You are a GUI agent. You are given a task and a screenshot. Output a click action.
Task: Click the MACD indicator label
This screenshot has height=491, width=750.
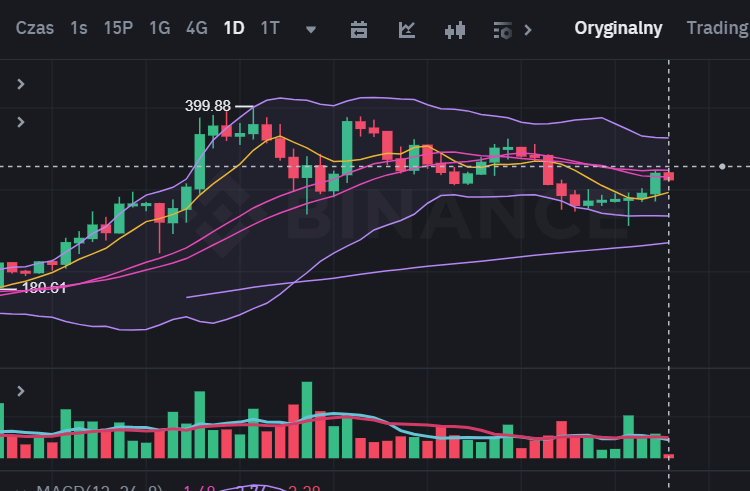tap(99, 488)
